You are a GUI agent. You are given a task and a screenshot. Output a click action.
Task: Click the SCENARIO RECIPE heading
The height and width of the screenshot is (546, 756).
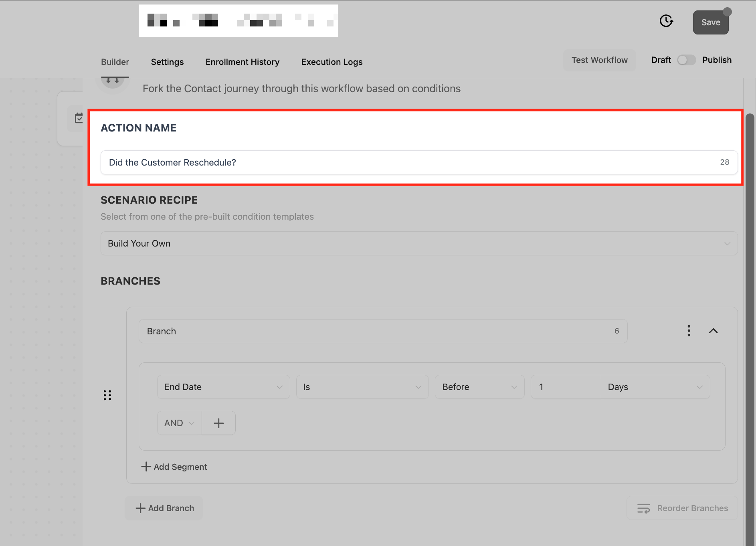149,200
